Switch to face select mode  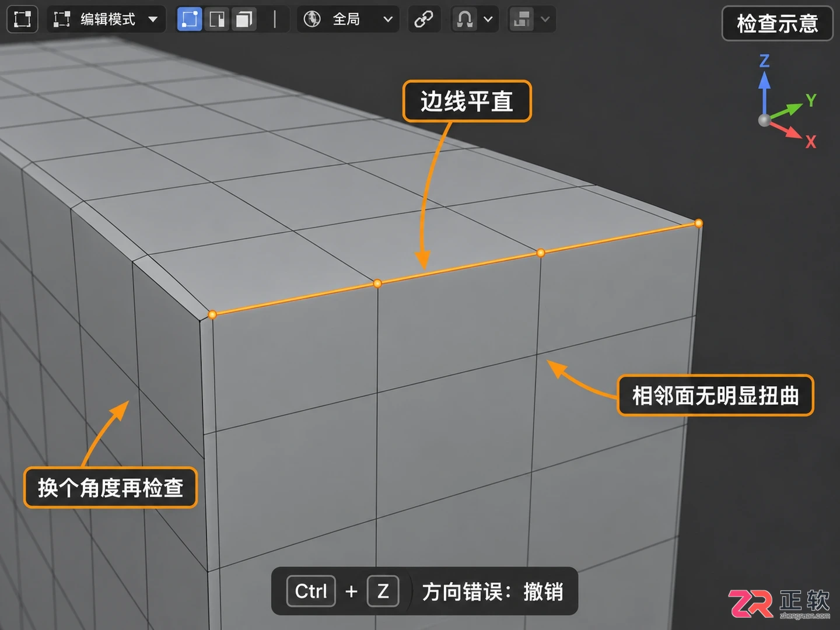[x=244, y=19]
